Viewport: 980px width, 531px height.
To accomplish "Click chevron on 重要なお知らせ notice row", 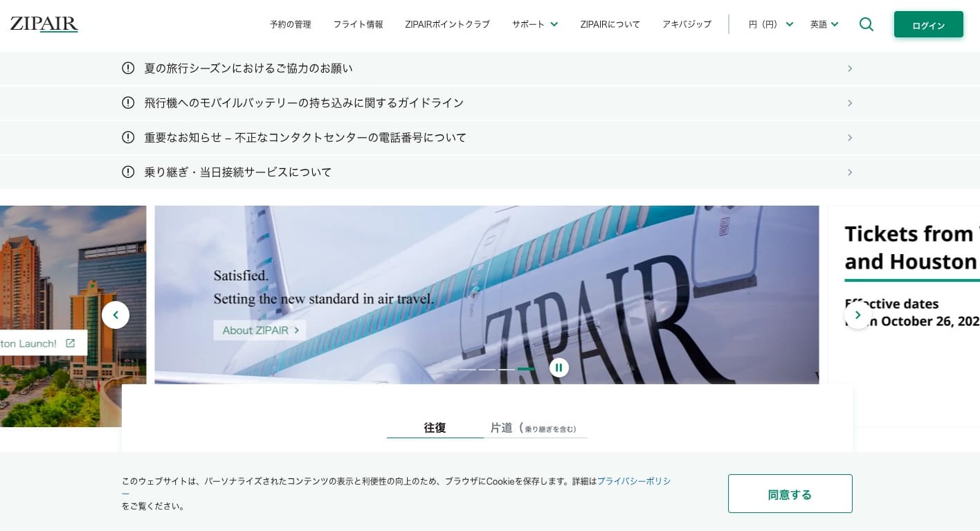I will coord(850,138).
